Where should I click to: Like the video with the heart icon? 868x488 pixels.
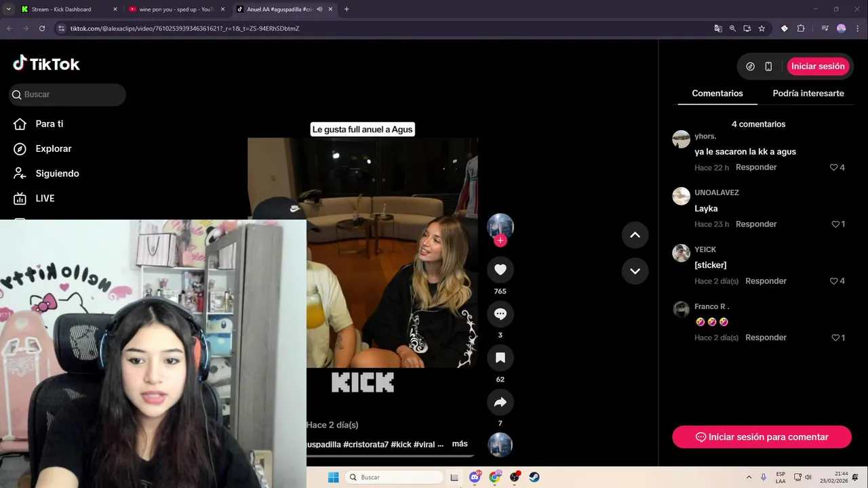point(500,270)
